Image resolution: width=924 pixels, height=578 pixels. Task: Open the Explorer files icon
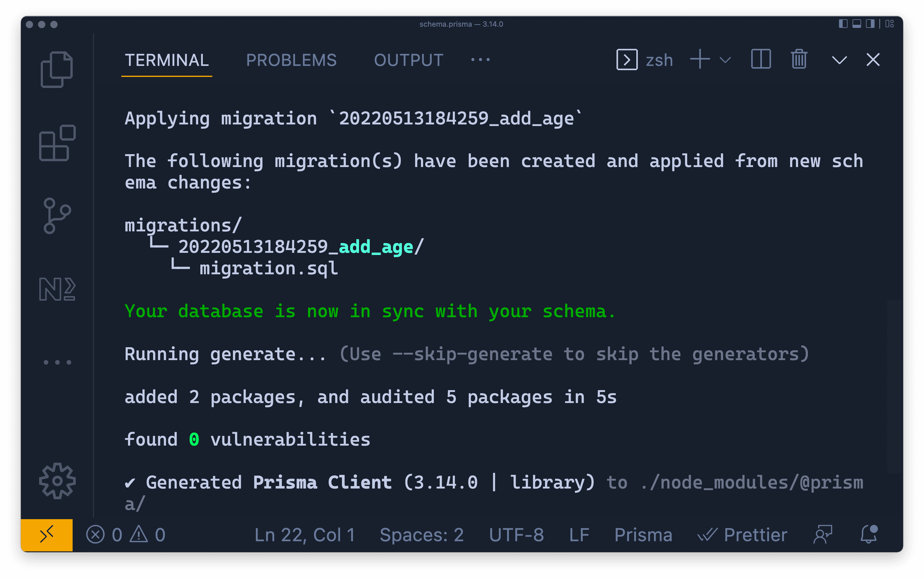point(57,69)
